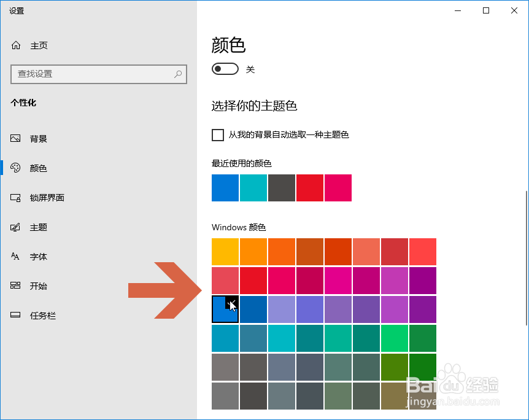Choose the yellow-gold Windows color swatch
This screenshot has width=529, height=420.
point(225,252)
